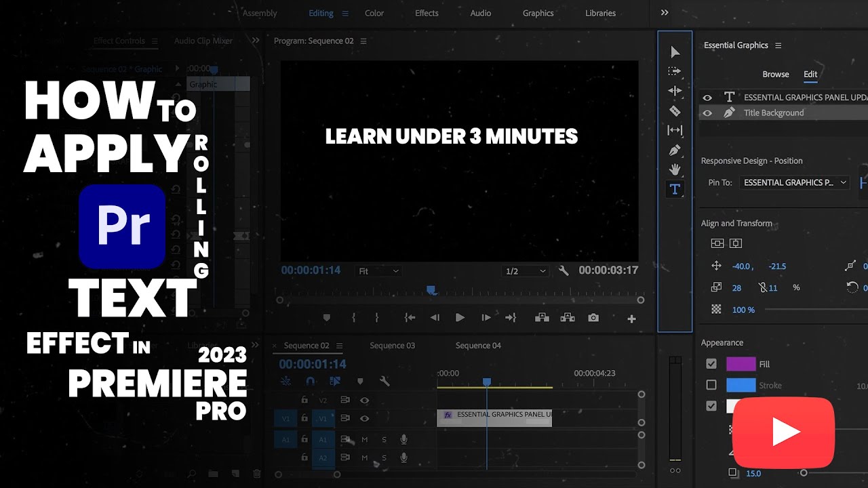Step forward one frame
Viewport: 868px width, 488px height.
(486, 318)
